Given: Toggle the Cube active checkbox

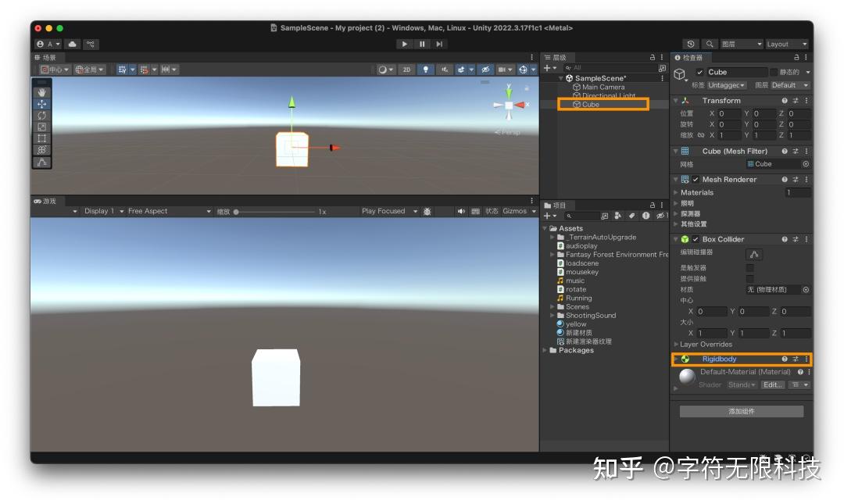Looking at the screenshot, I should 699,72.
